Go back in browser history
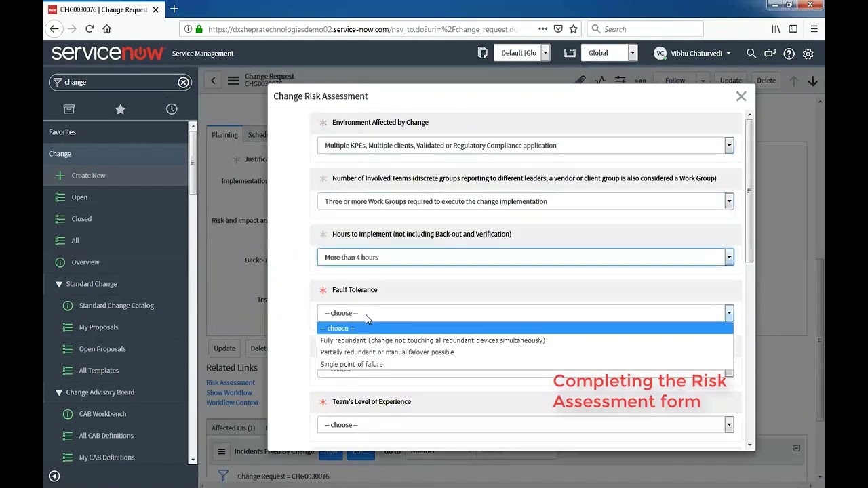The image size is (868, 488). tap(54, 29)
